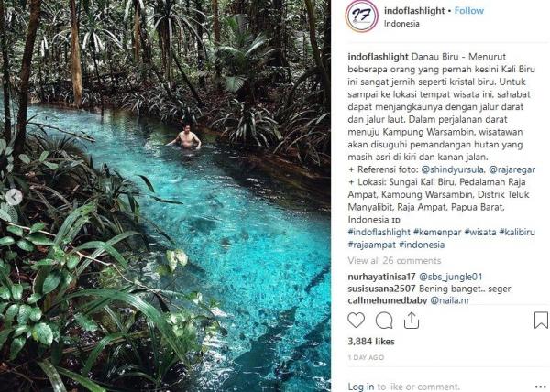Open the #indoflashlight hashtag
This screenshot has width=550, height=392.
pyautogui.click(x=379, y=234)
